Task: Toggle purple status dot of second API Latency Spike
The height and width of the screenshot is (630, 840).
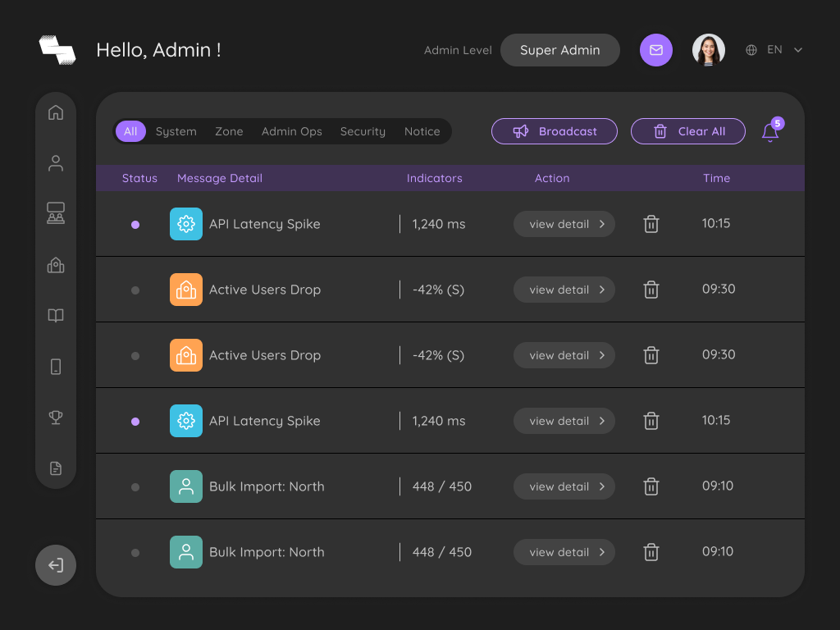Action: (x=135, y=422)
